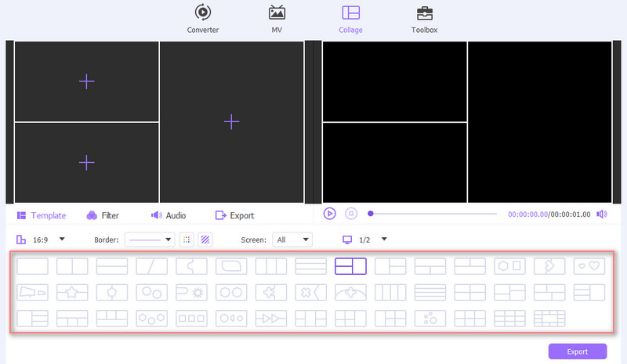This screenshot has height=364, width=627.
Task: Select the three small squares template
Action: [191, 319]
